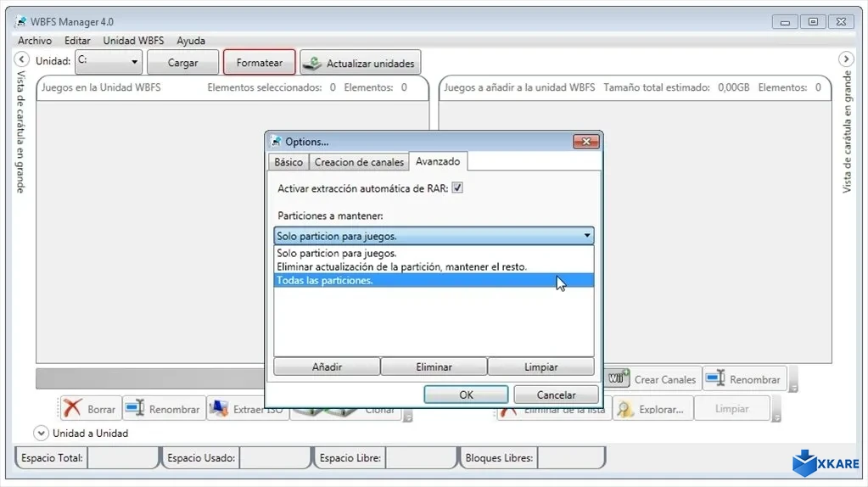Click the 'Elementos seleccionados:' label

(265, 87)
